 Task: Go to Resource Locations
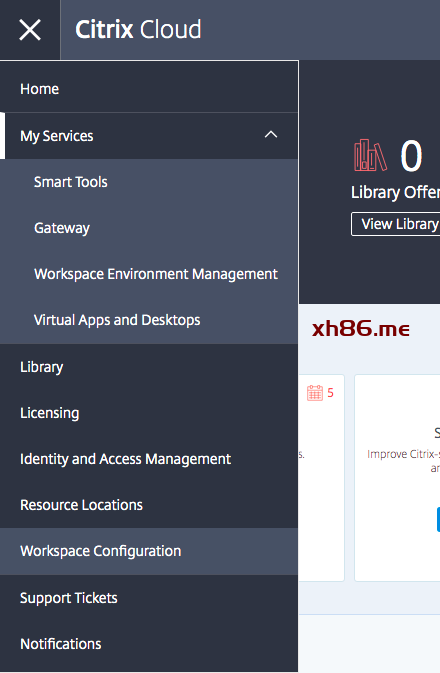pyautogui.click(x=149, y=505)
